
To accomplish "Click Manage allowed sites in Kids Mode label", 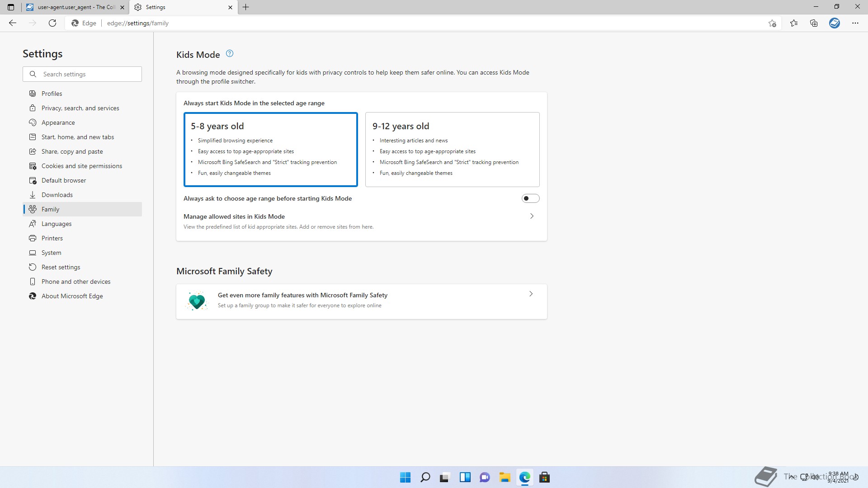I will pos(234,216).
